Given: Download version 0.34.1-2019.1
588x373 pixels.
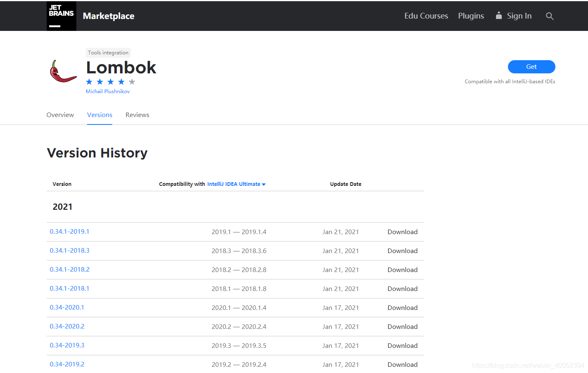Looking at the screenshot, I should pos(402,232).
